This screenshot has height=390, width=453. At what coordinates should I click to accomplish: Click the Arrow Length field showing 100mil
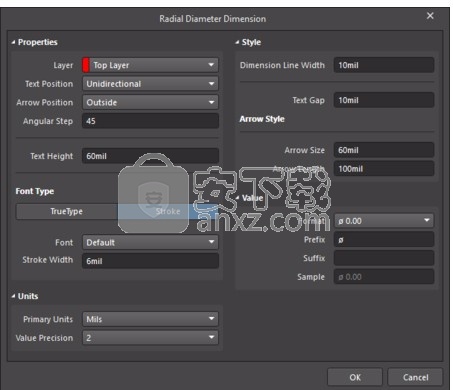[384, 169]
